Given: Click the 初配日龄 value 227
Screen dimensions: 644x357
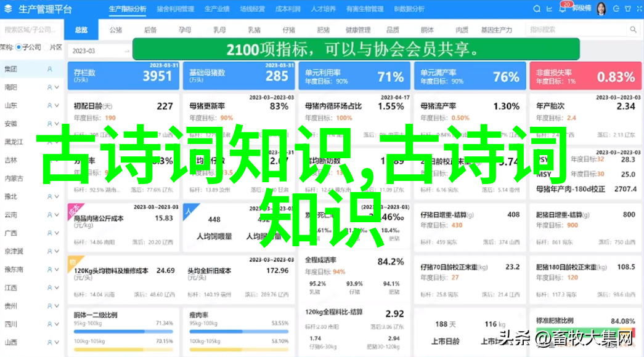Looking at the screenshot, I should (165, 106).
